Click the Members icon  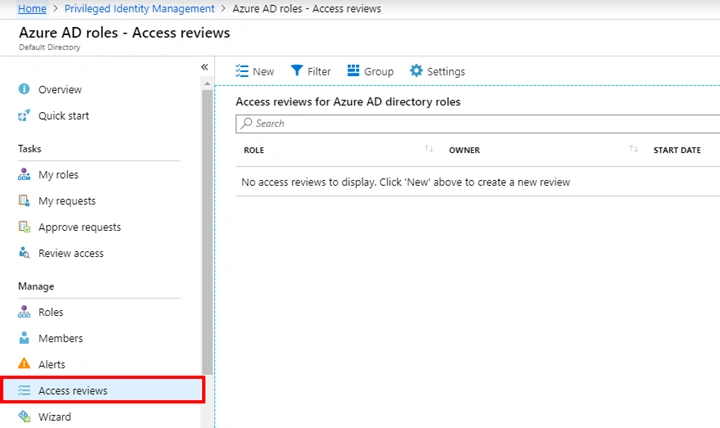click(24, 338)
